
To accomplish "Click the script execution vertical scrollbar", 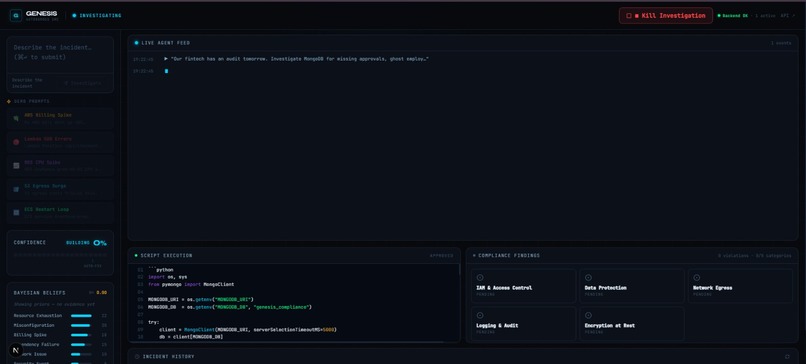I will (459, 270).
